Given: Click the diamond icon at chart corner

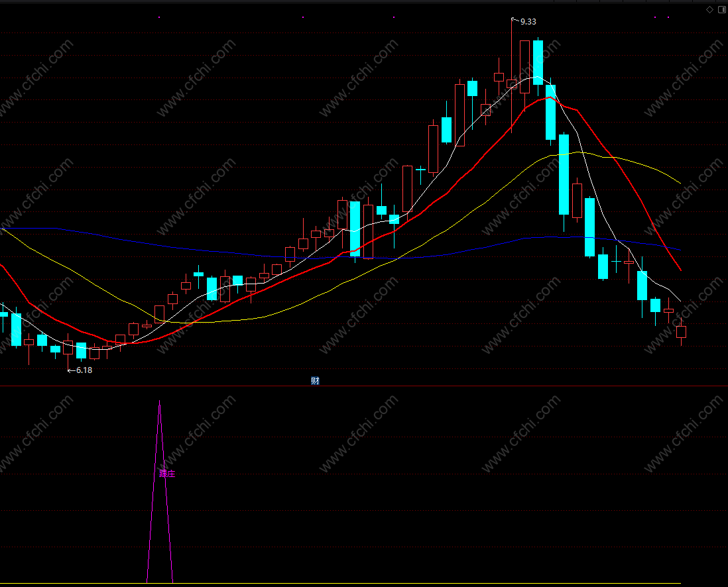Looking at the screenshot, I should pos(709,10).
